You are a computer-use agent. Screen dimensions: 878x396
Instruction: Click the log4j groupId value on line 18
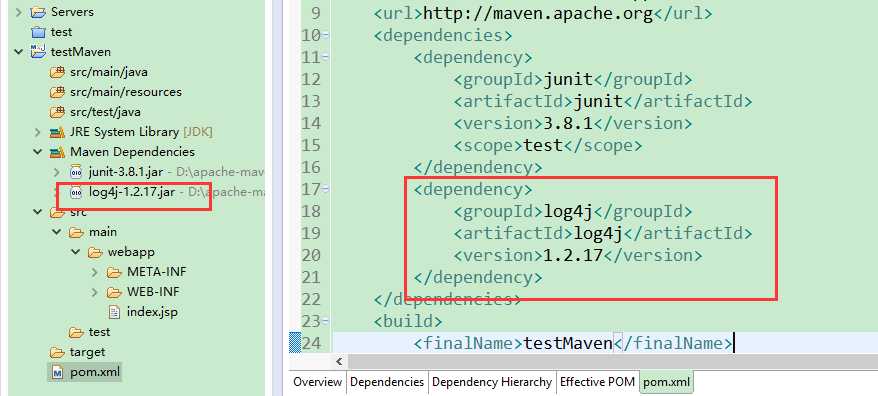click(568, 212)
